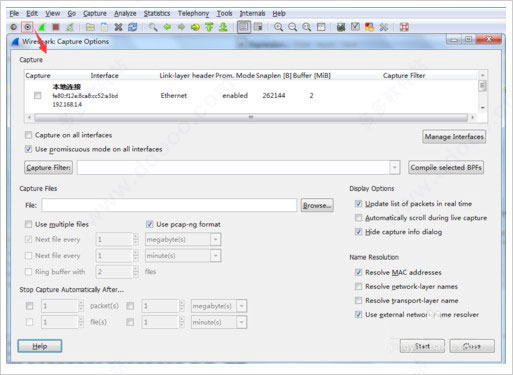Open a capture file folder icon
513x375 pixels.
click(90, 27)
